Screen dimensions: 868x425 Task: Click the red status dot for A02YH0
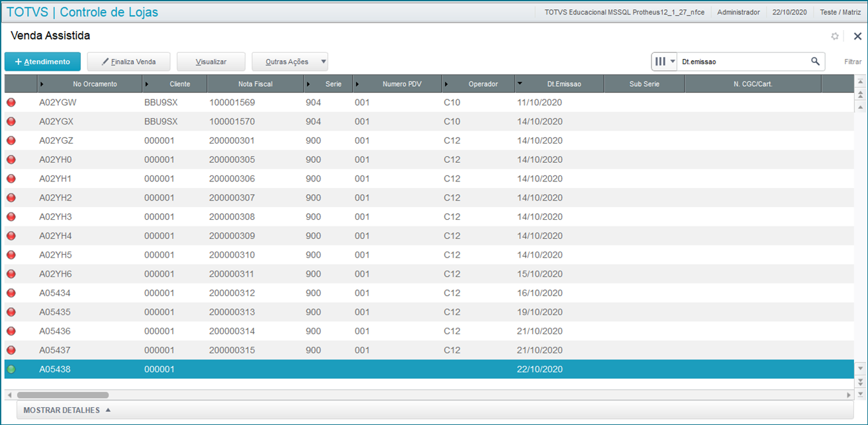point(11,160)
